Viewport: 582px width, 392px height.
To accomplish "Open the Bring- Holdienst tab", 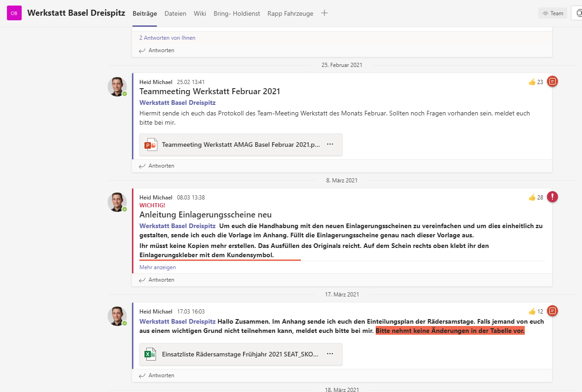I will pyautogui.click(x=237, y=13).
